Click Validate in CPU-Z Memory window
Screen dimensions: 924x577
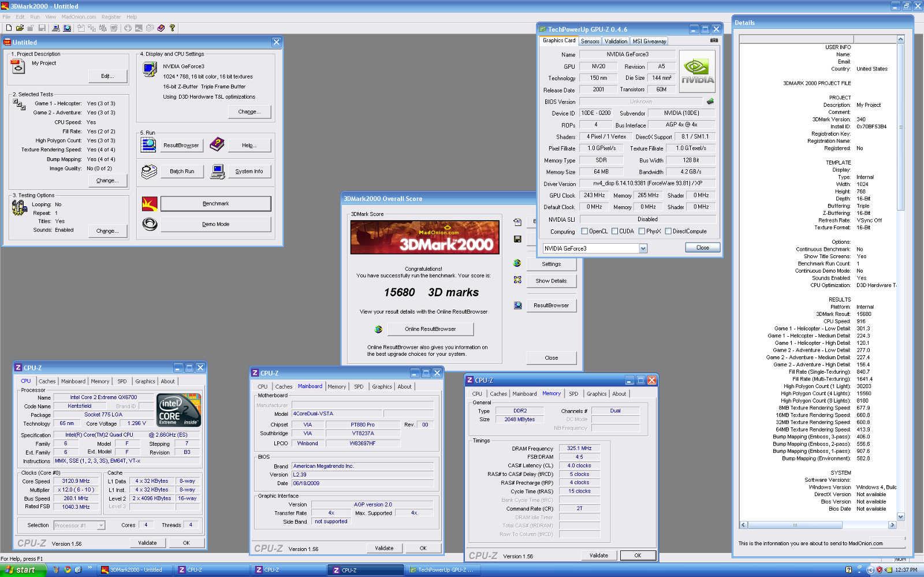pos(599,556)
